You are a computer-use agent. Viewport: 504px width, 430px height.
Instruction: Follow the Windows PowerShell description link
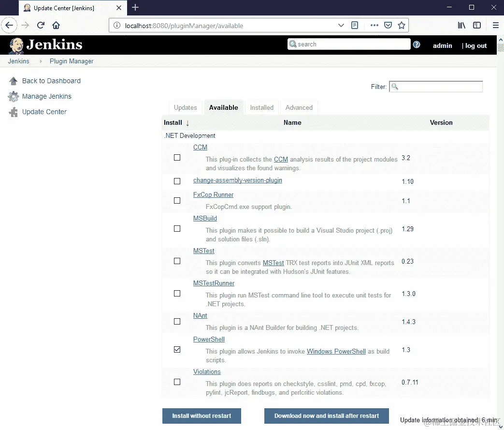(336, 352)
